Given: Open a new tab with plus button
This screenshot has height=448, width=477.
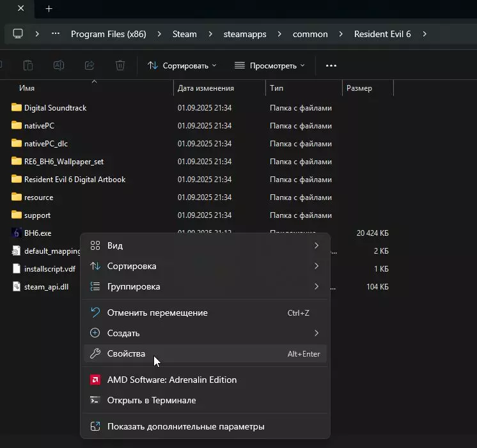Looking at the screenshot, I should coord(49,9).
